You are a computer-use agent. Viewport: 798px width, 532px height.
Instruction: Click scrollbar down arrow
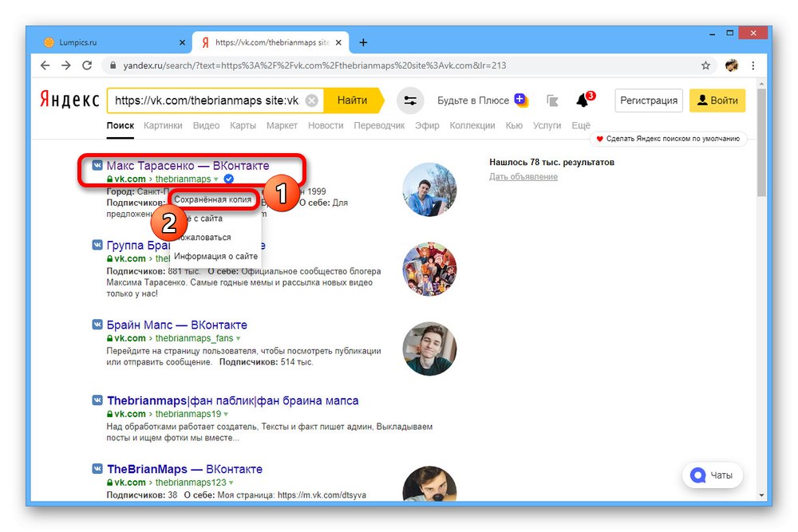point(761,495)
